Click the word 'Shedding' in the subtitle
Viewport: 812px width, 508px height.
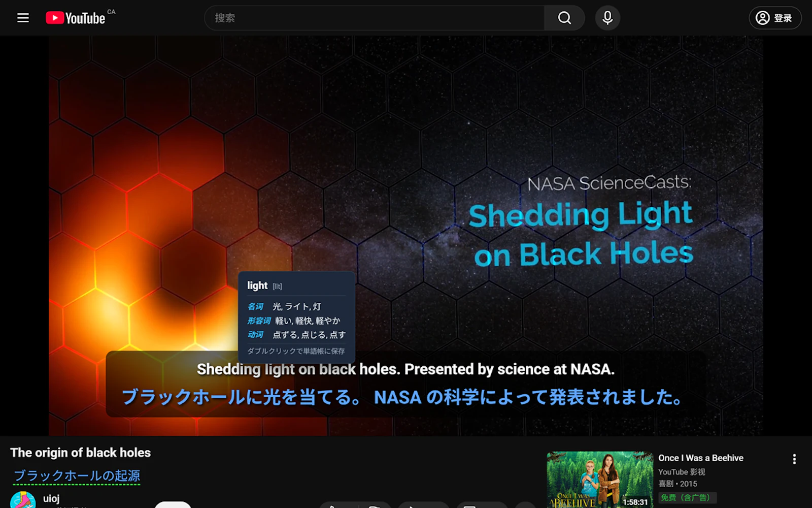coord(228,369)
